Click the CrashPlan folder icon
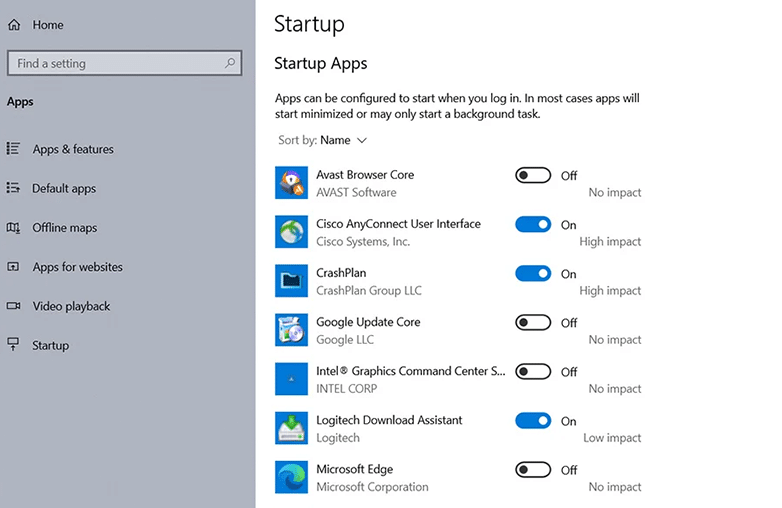 click(291, 281)
